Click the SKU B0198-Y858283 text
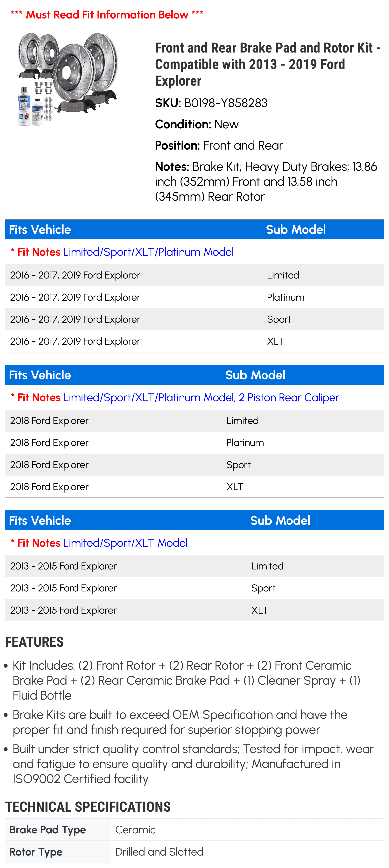Viewport: 389px width, 868px height. (211, 103)
